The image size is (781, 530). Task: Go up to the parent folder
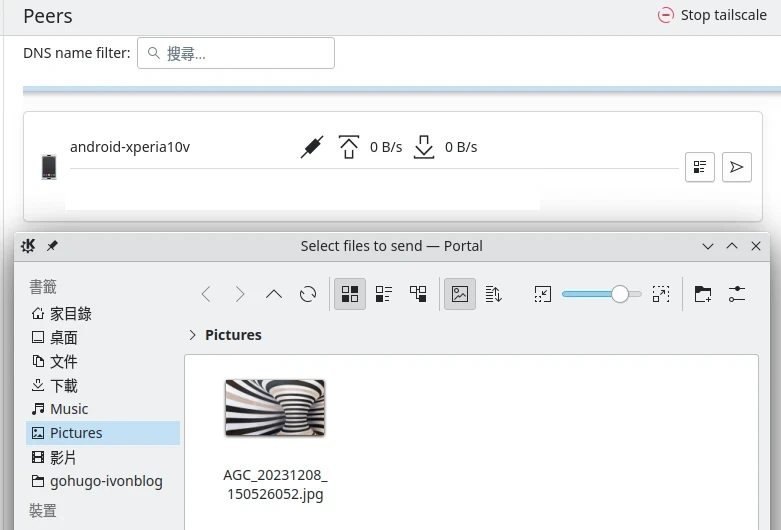click(274, 294)
